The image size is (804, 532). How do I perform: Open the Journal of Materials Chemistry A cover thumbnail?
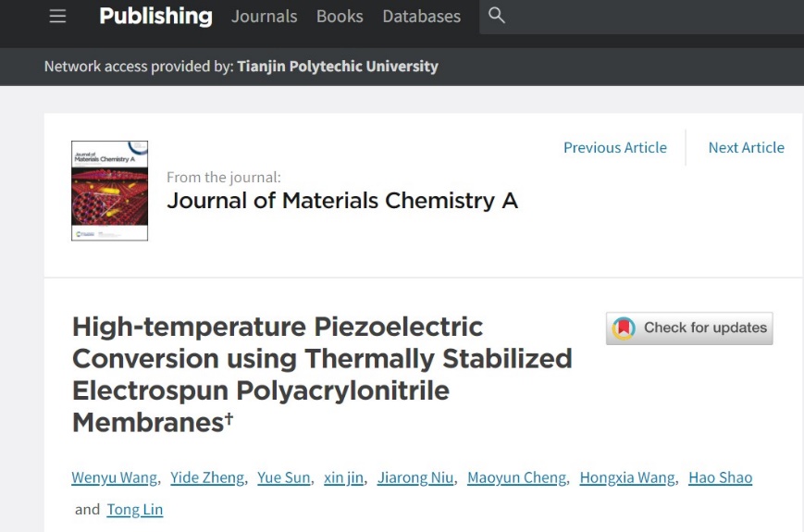click(x=110, y=191)
